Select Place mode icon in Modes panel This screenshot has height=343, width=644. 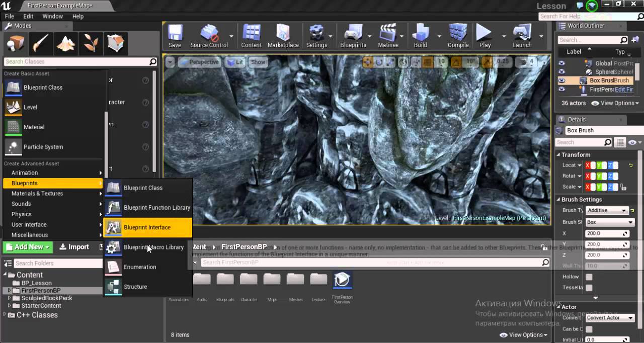coord(16,44)
